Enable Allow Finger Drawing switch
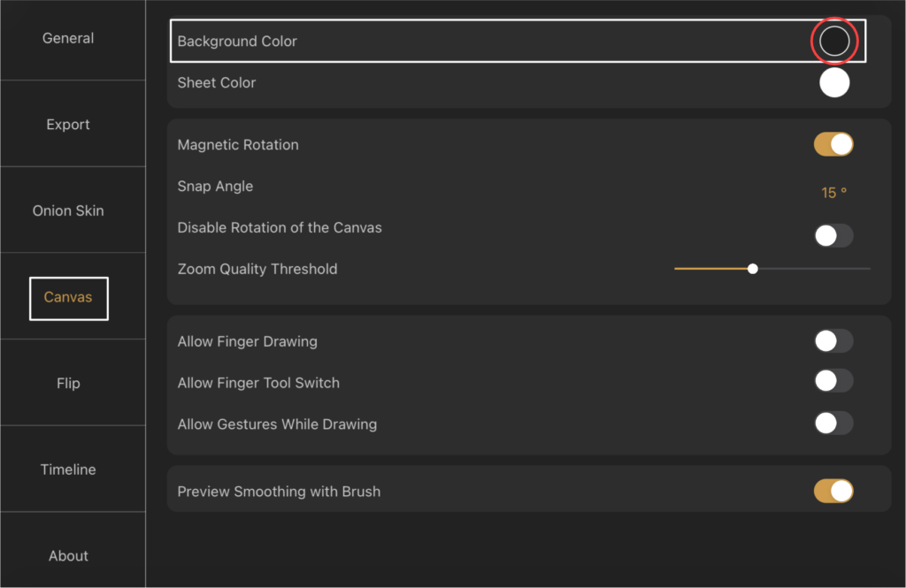The width and height of the screenshot is (906, 588). 833,341
